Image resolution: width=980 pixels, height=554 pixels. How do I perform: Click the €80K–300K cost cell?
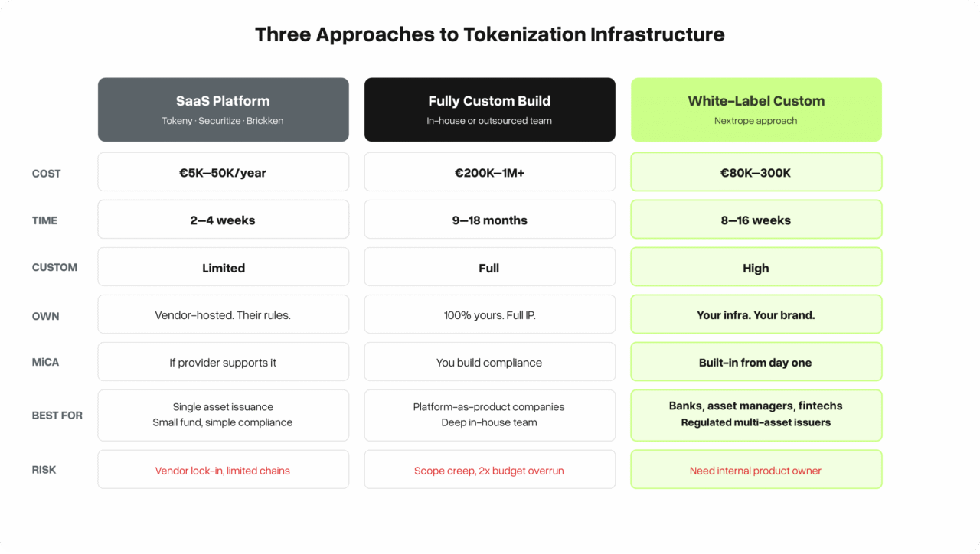pyautogui.click(x=756, y=172)
